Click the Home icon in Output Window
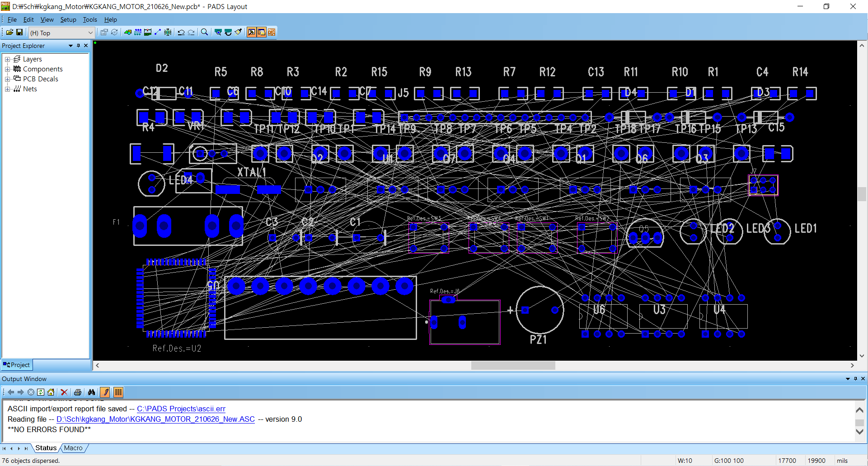 point(51,392)
